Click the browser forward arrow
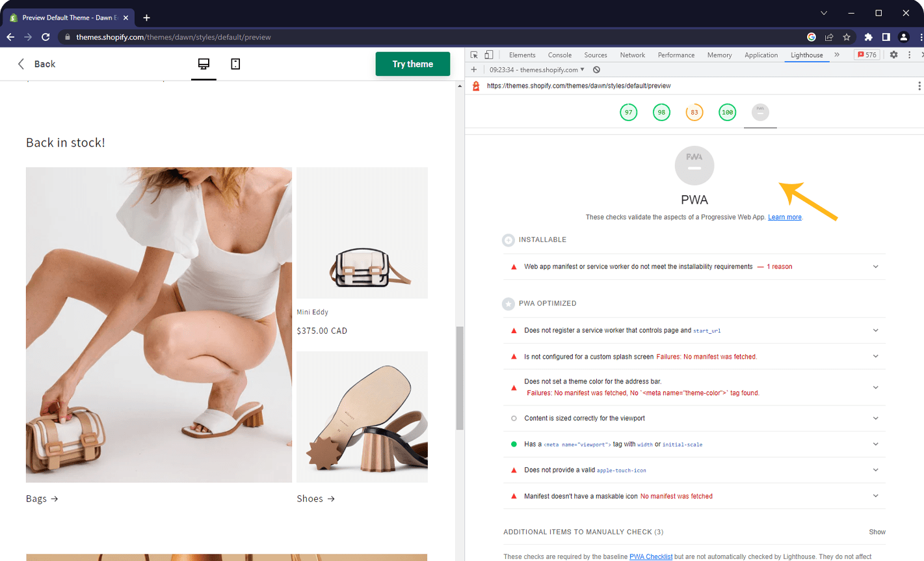 (28, 37)
